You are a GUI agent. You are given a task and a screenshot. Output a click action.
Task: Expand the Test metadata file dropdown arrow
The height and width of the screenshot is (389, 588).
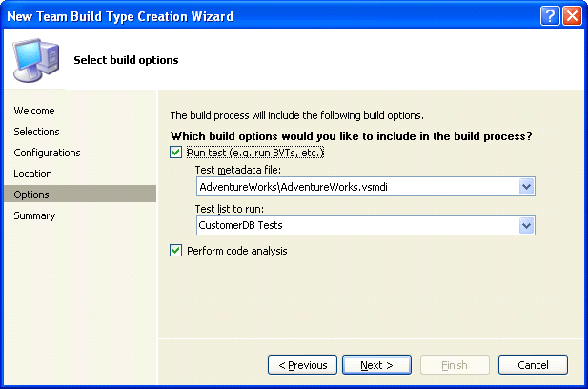click(x=526, y=187)
